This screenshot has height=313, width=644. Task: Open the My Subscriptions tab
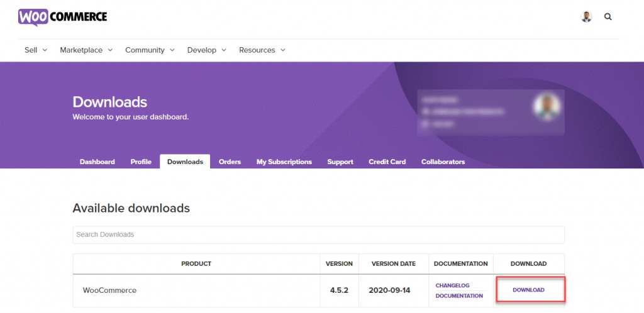click(x=284, y=162)
